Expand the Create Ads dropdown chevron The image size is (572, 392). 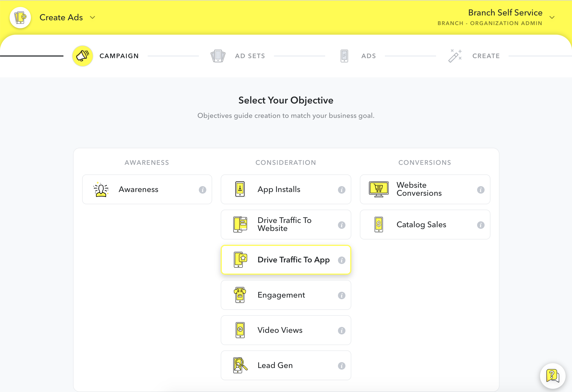coord(92,18)
